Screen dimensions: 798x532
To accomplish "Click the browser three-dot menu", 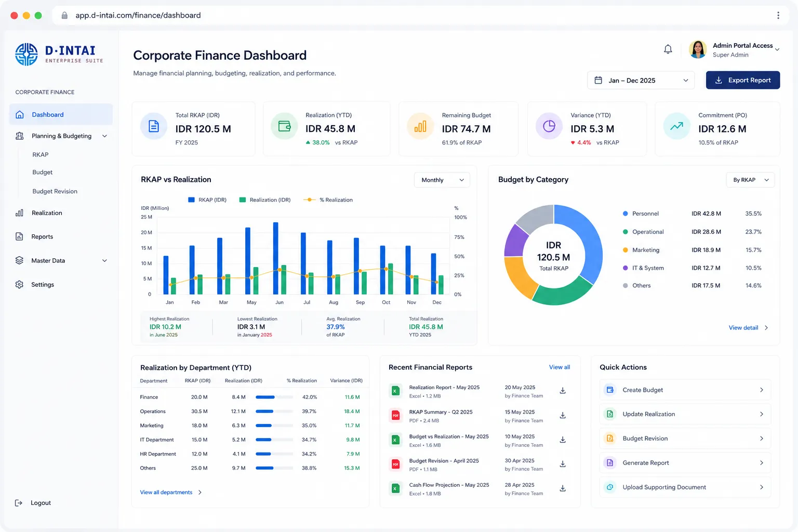I will (x=778, y=16).
